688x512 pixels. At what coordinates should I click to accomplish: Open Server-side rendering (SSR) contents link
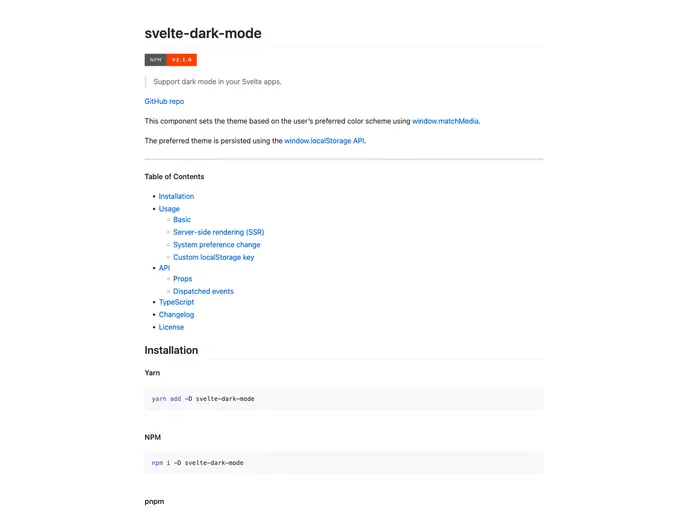coord(218,232)
